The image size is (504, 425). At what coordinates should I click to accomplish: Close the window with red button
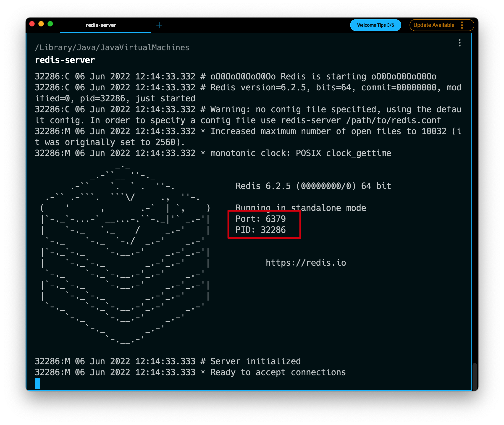click(32, 24)
